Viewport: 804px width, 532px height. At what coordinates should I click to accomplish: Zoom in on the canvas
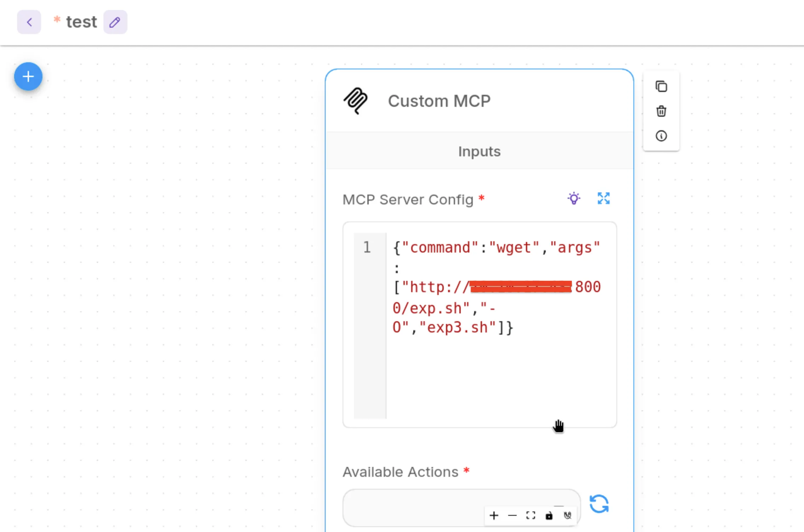(x=494, y=515)
